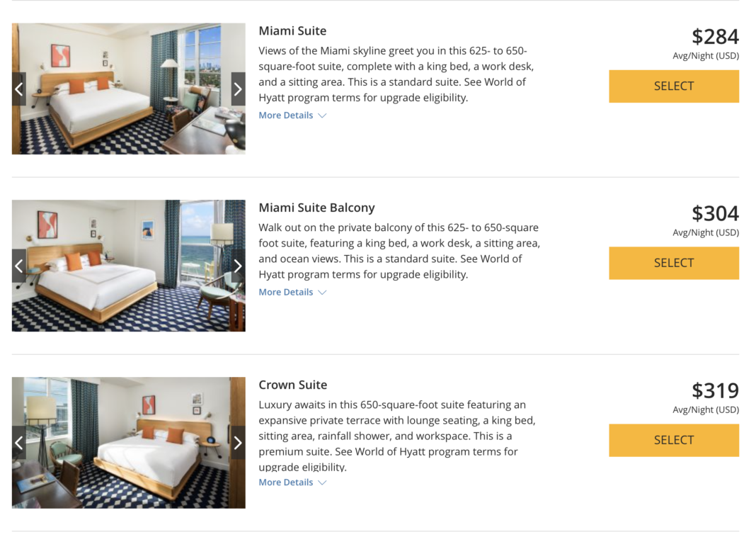Click the Miami Suite title
The height and width of the screenshot is (542, 756).
point(292,31)
